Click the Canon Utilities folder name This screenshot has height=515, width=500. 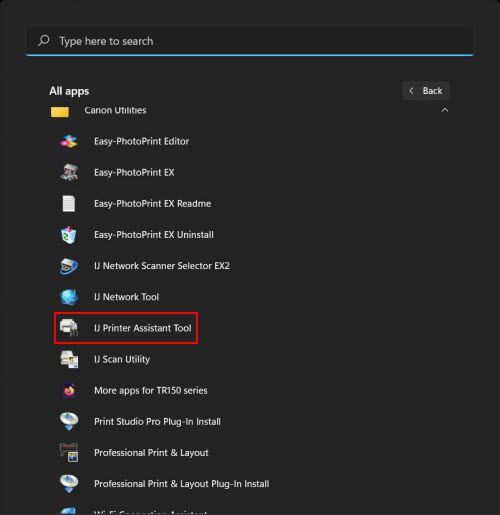pos(115,110)
